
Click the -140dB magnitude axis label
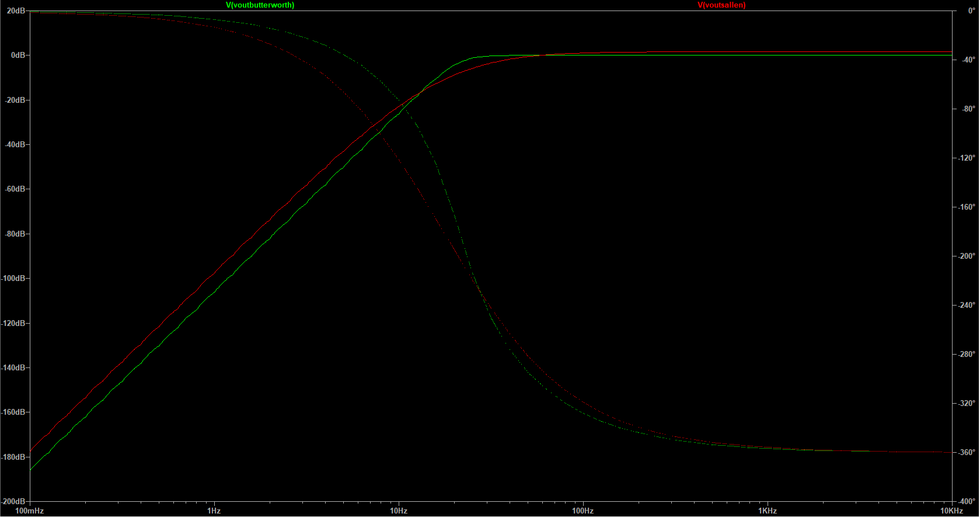(13, 367)
